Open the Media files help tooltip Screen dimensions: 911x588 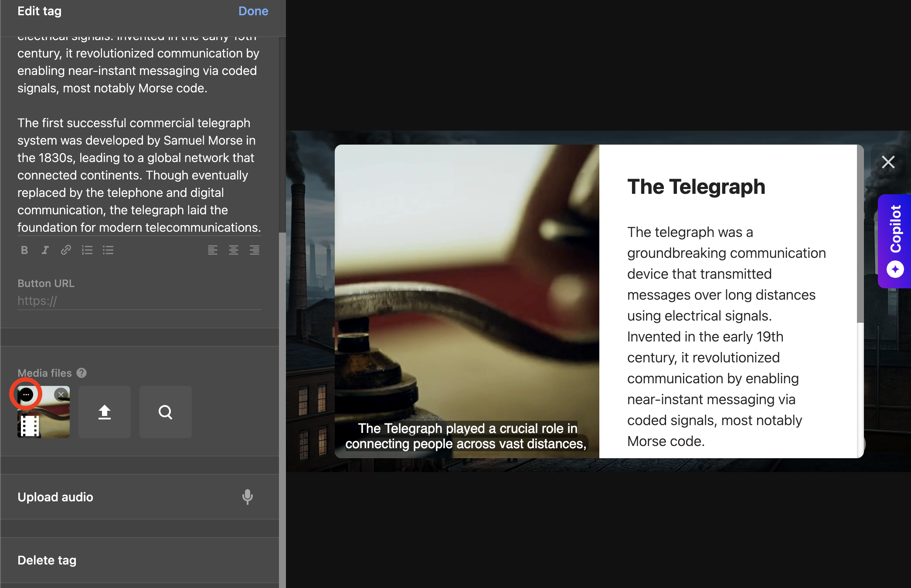(82, 373)
